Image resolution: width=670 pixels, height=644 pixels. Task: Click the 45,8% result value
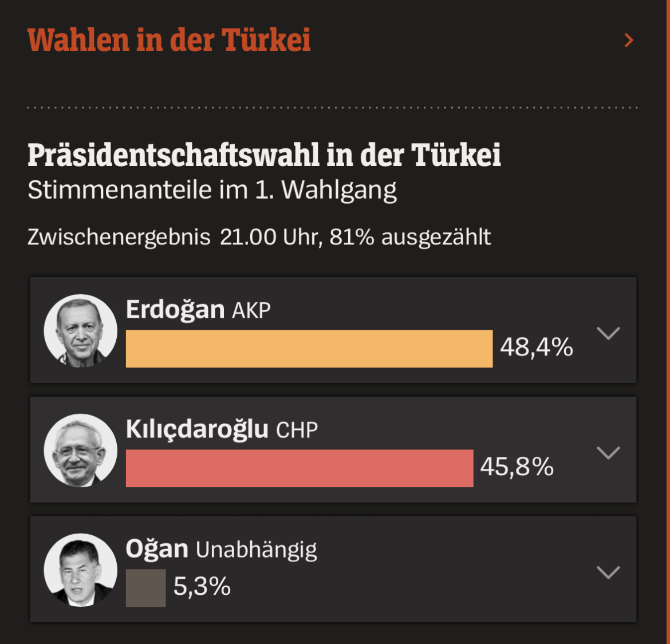(x=517, y=467)
